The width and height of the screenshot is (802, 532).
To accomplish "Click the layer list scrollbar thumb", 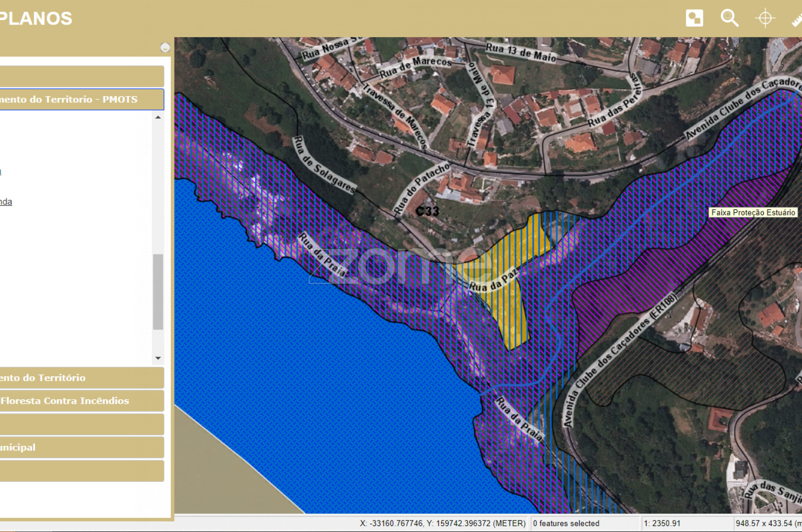I will [158, 292].
